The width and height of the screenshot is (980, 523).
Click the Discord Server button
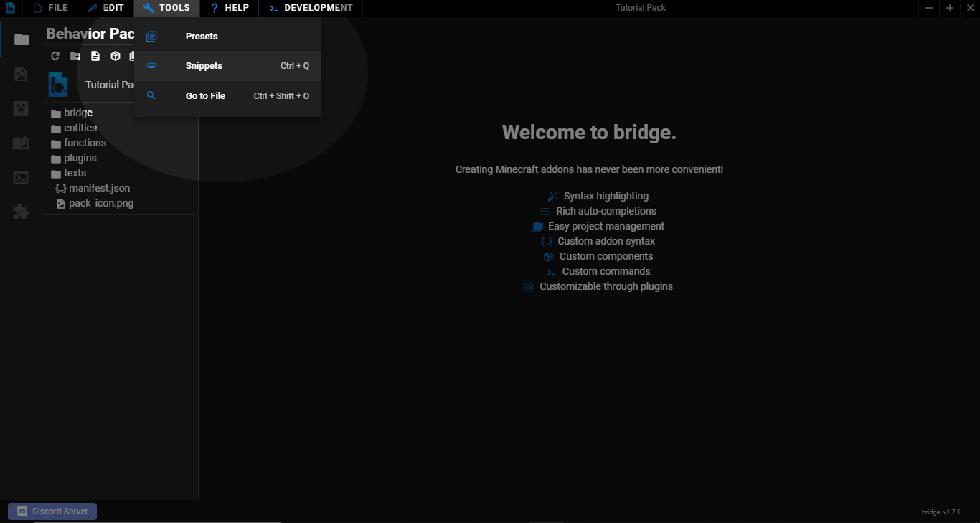coord(52,512)
